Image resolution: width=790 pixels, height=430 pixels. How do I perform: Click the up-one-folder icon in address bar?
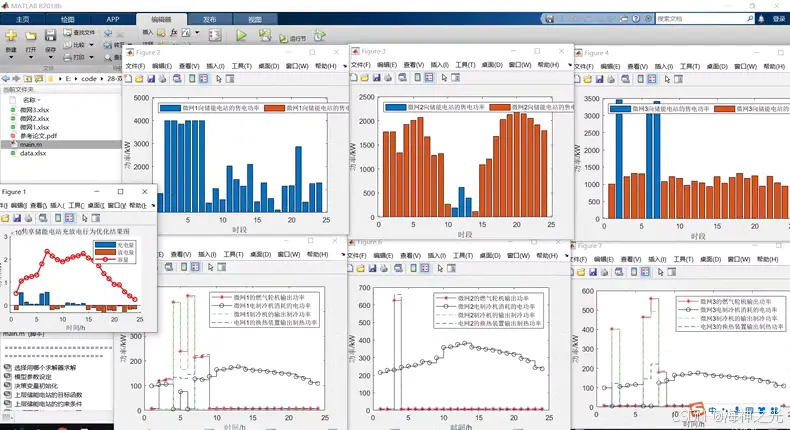point(28,79)
